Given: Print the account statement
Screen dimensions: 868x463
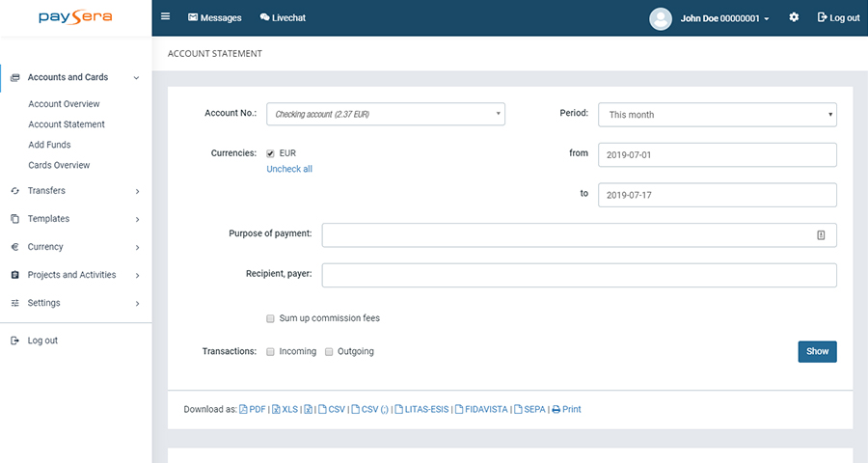Looking at the screenshot, I should click(x=566, y=409).
